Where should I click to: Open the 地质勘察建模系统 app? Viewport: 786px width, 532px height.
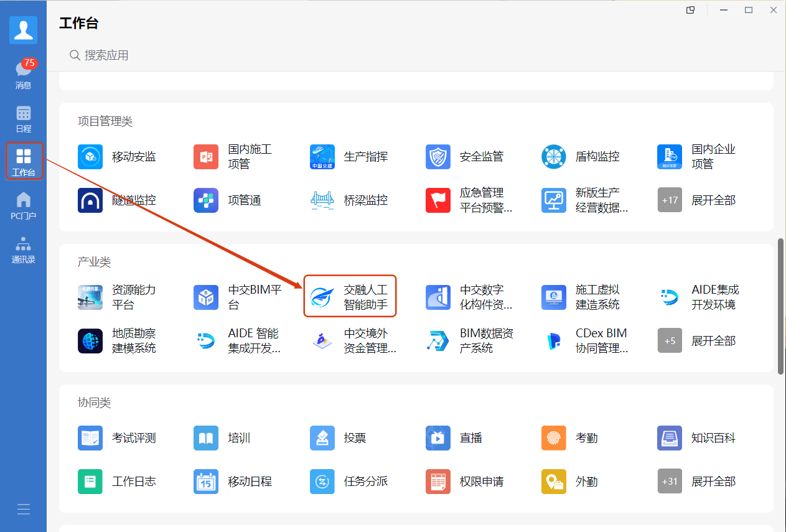117,341
